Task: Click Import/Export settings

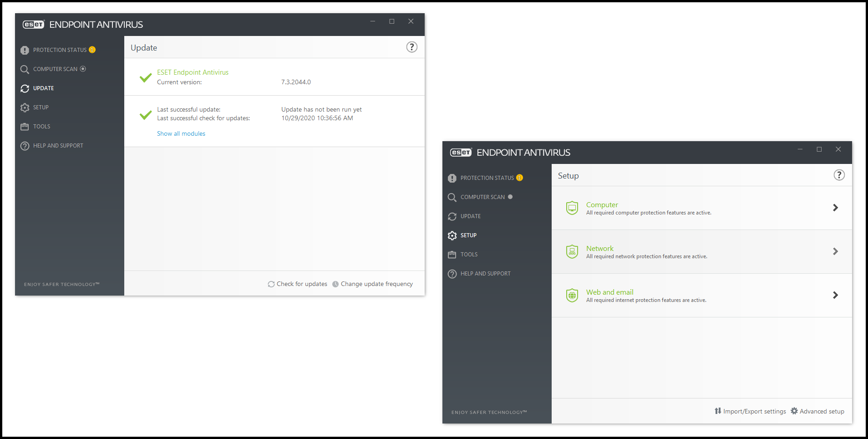Action: click(750, 411)
